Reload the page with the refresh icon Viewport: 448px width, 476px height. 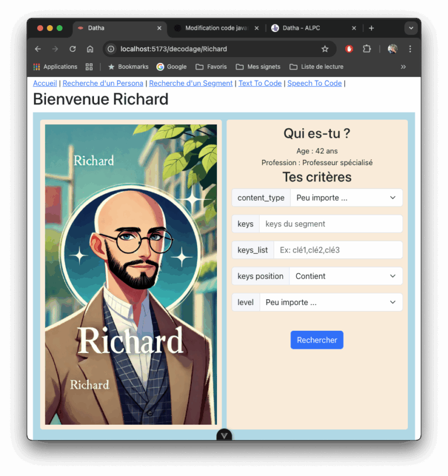[72, 49]
